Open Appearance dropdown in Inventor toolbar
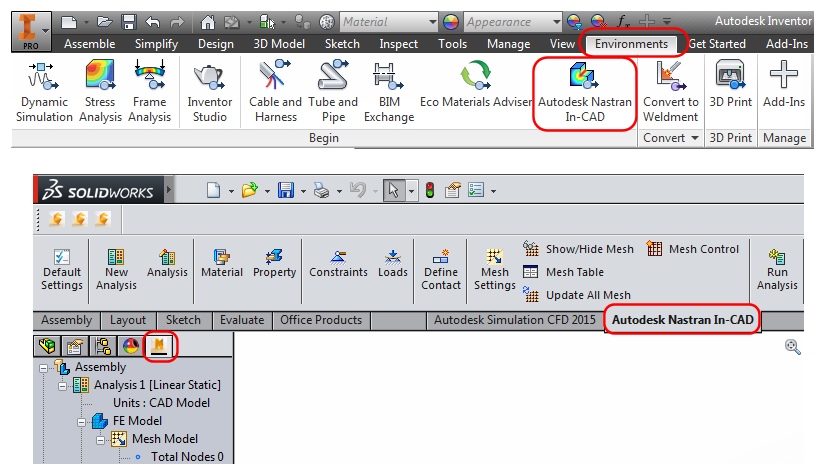The width and height of the screenshot is (820, 475). 556,22
